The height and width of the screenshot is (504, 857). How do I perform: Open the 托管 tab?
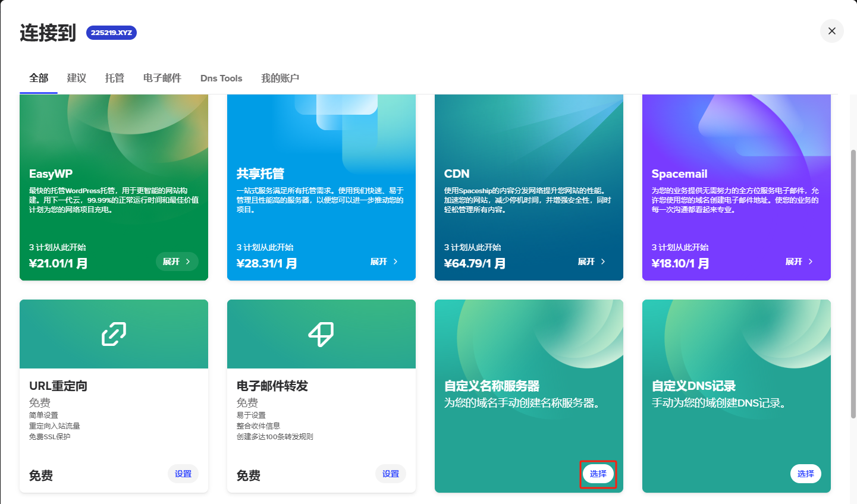115,78
